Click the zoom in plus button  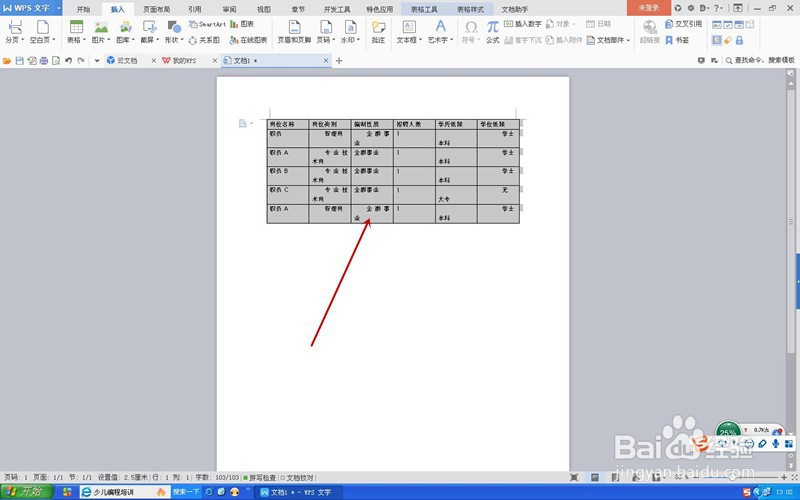pos(784,478)
